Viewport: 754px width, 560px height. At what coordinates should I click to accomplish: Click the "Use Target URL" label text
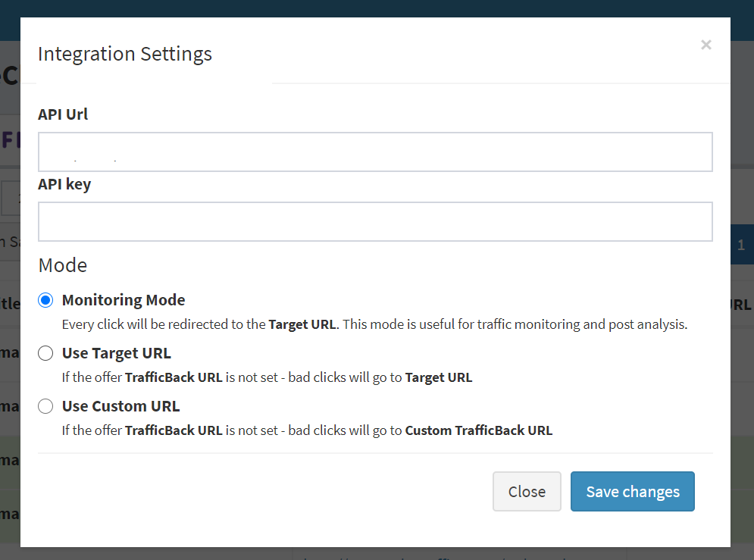[116, 353]
